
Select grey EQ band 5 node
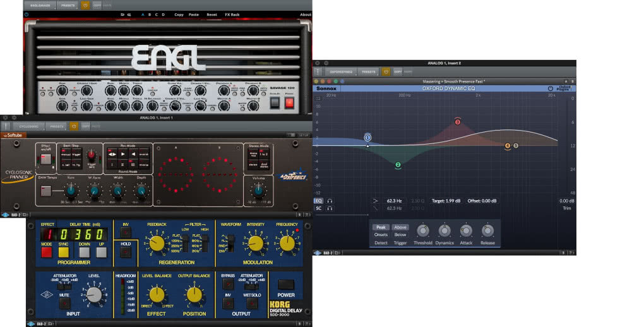click(516, 146)
